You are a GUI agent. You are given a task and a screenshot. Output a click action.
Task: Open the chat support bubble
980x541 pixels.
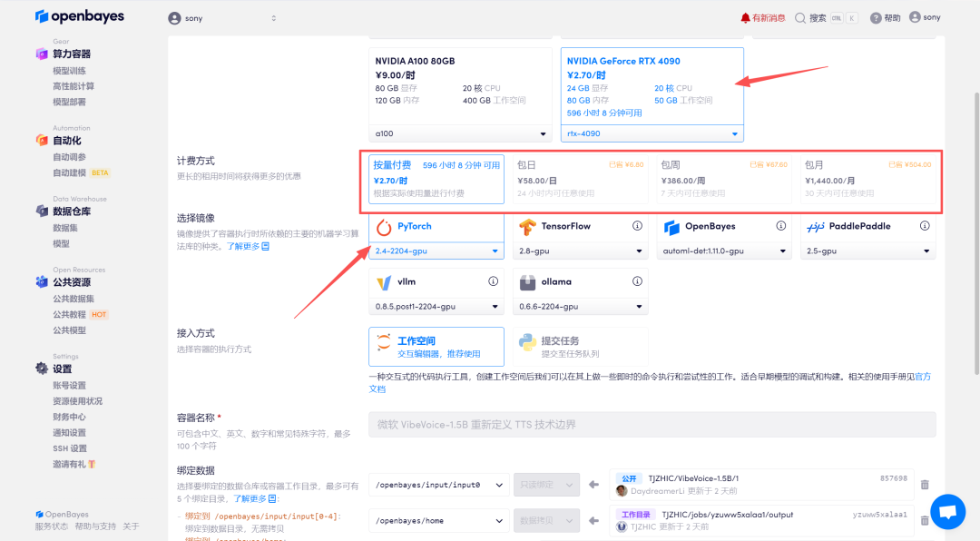click(947, 511)
